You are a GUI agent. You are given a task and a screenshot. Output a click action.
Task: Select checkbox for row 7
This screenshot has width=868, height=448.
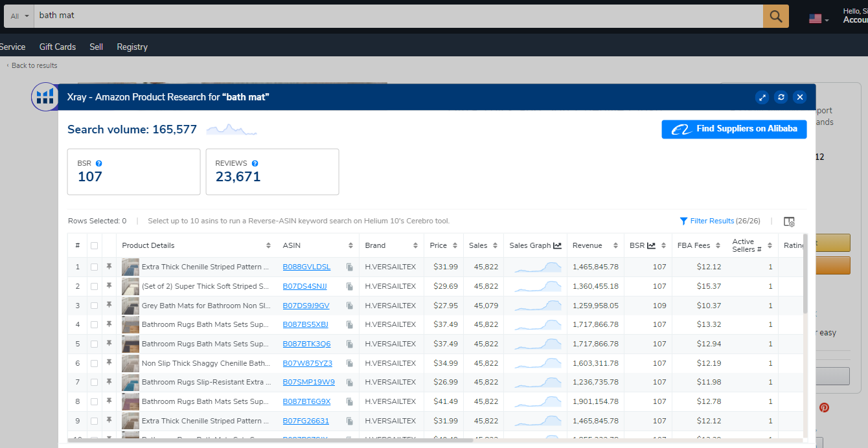(95, 382)
